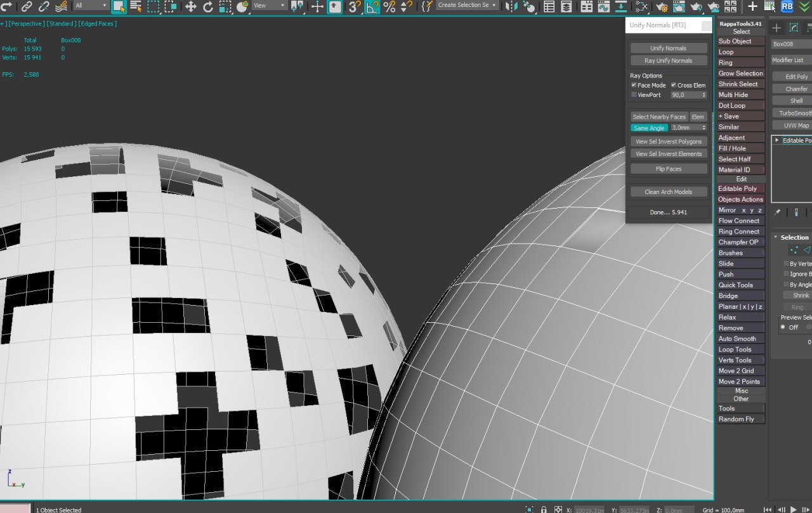Click the Align tool icon
The image size is (812, 513).
point(528,6)
